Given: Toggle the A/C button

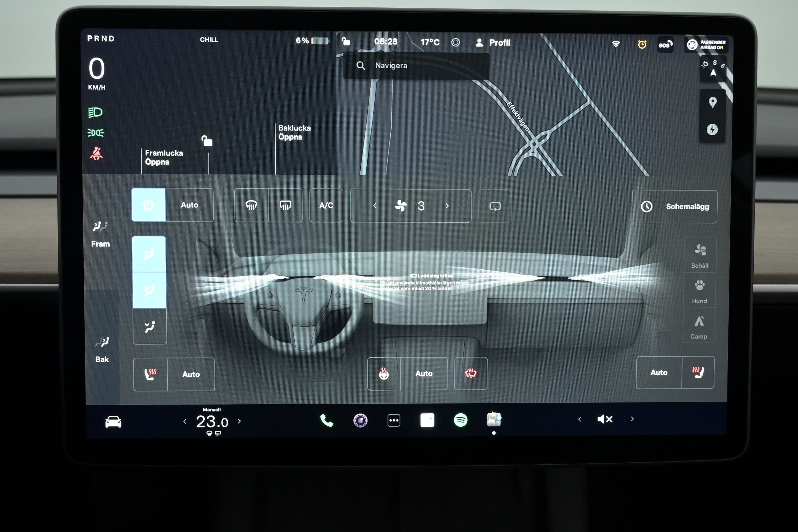Looking at the screenshot, I should tap(326, 205).
